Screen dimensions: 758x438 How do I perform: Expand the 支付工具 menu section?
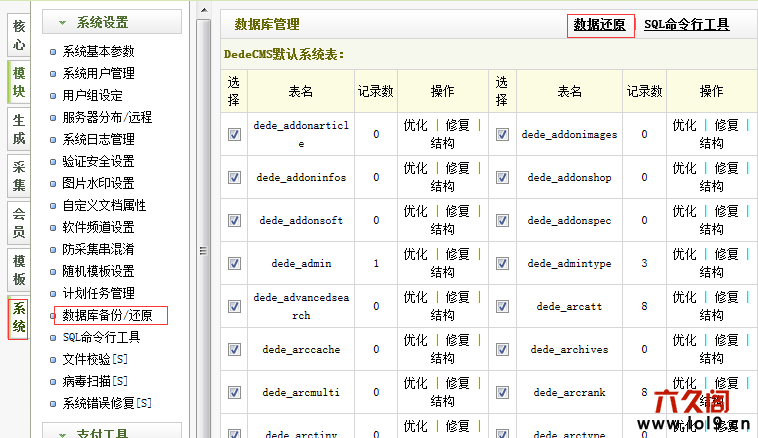112,432
